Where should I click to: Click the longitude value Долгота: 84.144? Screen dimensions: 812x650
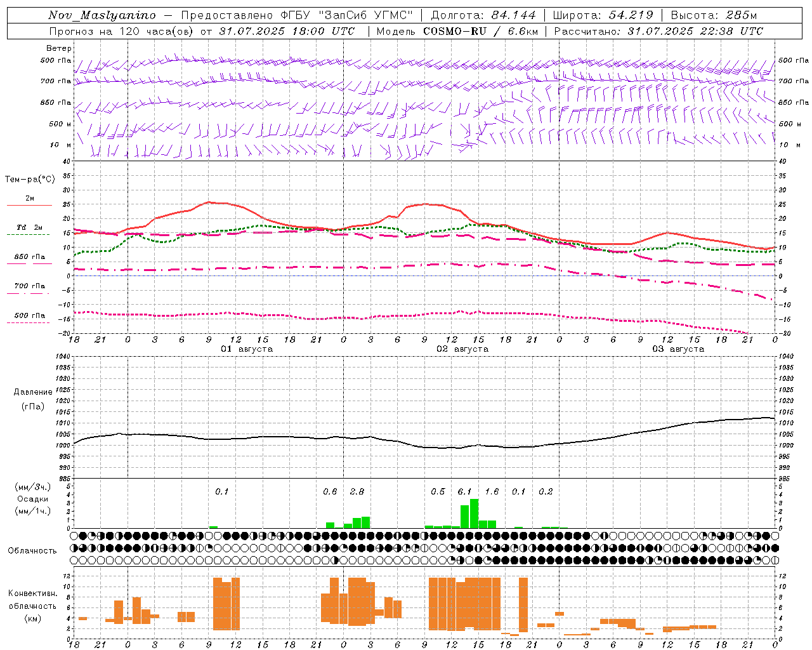point(483,15)
